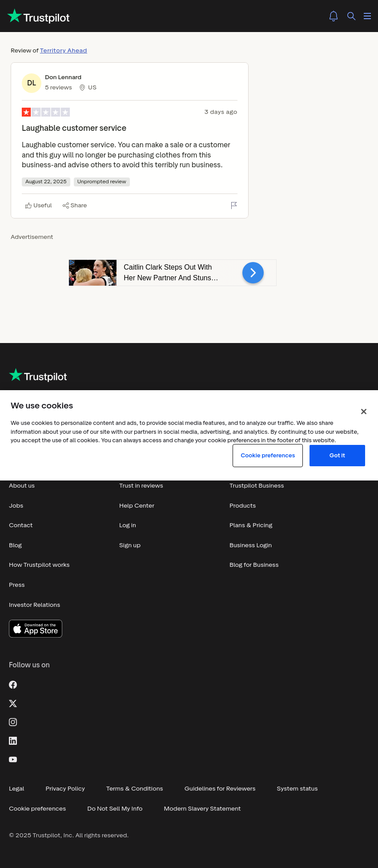
Task: Open the LinkedIn icon in footer
Action: click(13, 741)
